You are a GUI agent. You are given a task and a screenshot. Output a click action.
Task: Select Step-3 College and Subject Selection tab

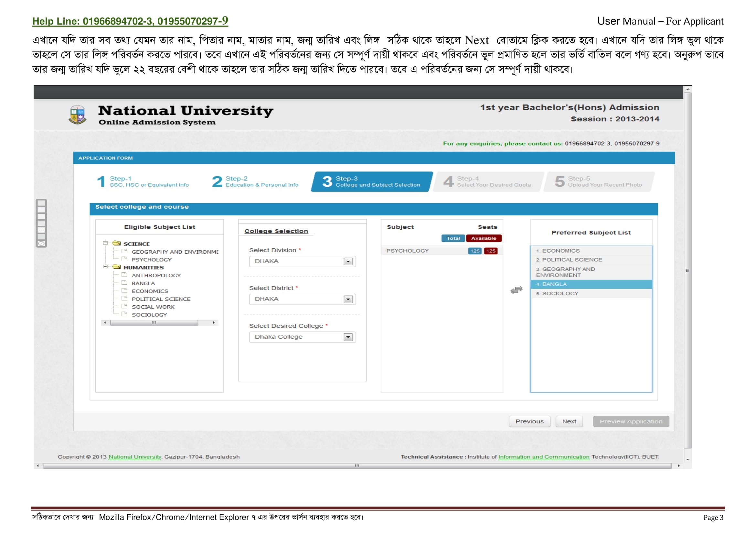tap(372, 181)
